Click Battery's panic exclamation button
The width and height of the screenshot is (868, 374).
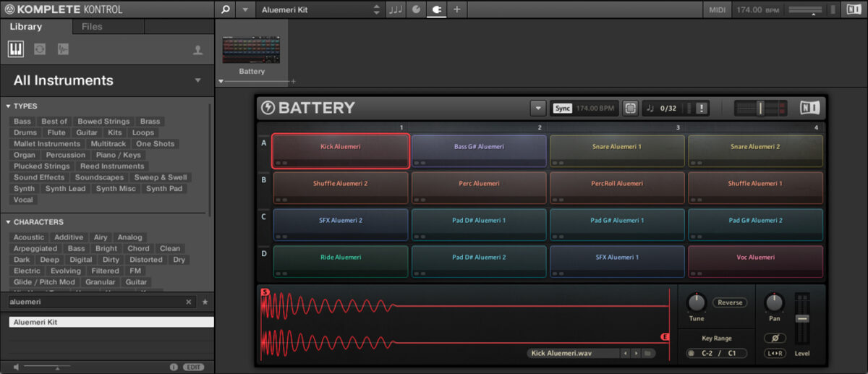[x=702, y=108]
